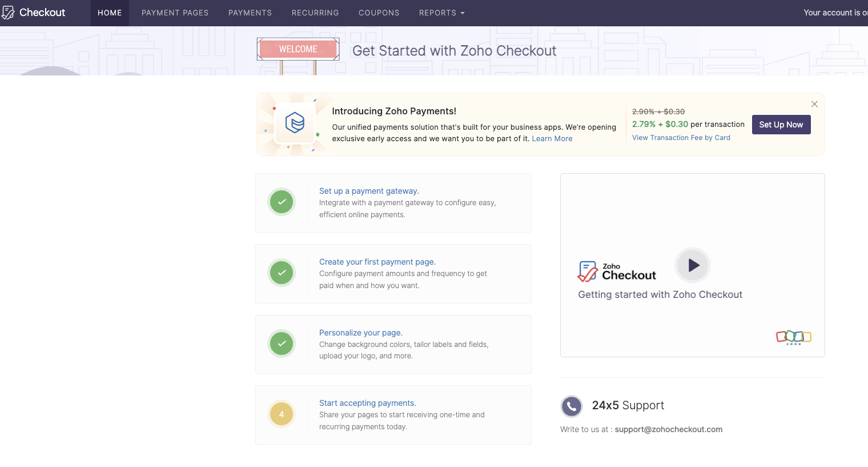Open Personalize your page link
Viewport: 868px width, 467px height.
(x=361, y=333)
